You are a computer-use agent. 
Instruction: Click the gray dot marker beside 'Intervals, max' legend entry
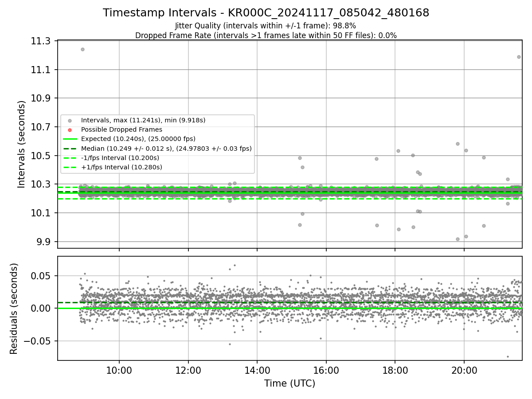coord(69,121)
